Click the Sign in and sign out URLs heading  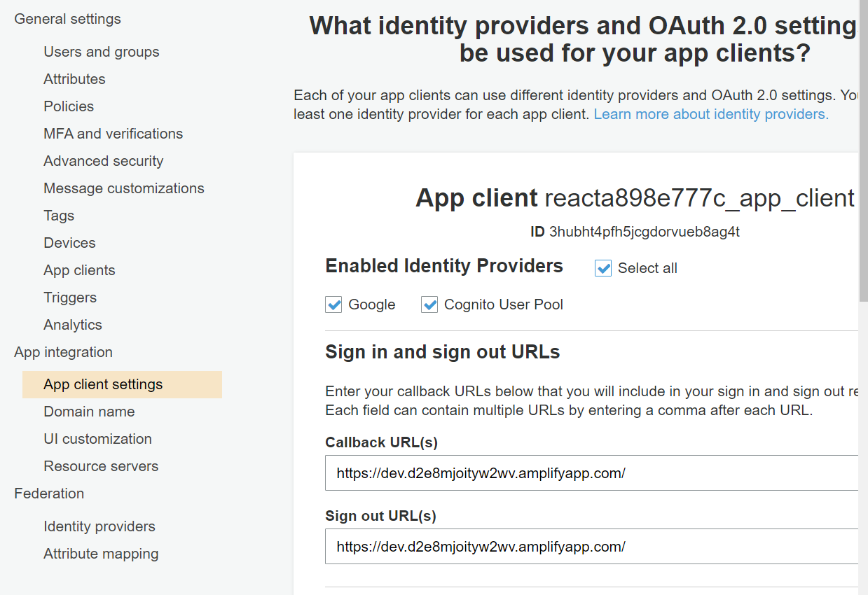tap(443, 352)
